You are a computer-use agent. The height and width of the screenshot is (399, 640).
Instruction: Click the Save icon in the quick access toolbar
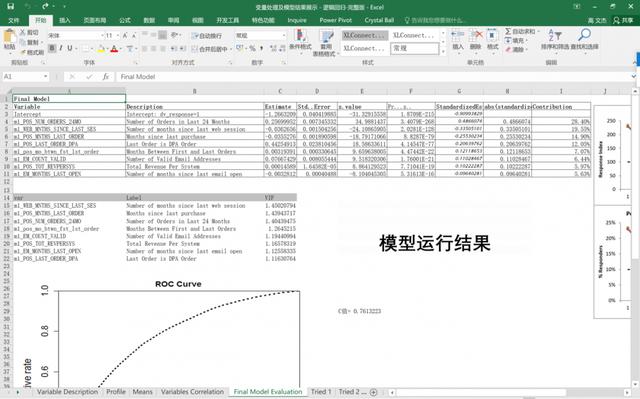11,6
